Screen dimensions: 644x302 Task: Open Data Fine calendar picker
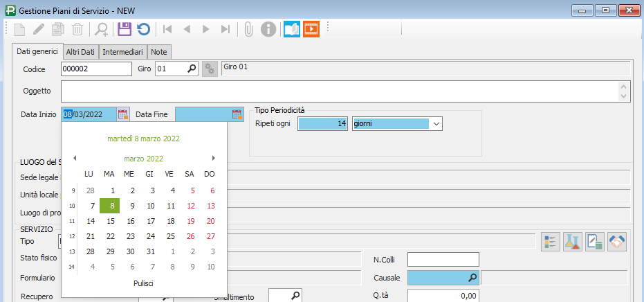[237, 114]
